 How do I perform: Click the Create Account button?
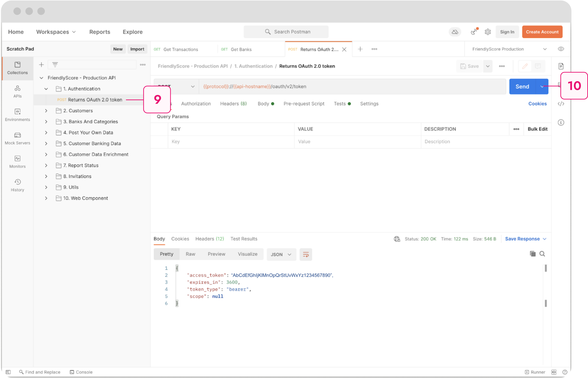pyautogui.click(x=542, y=32)
